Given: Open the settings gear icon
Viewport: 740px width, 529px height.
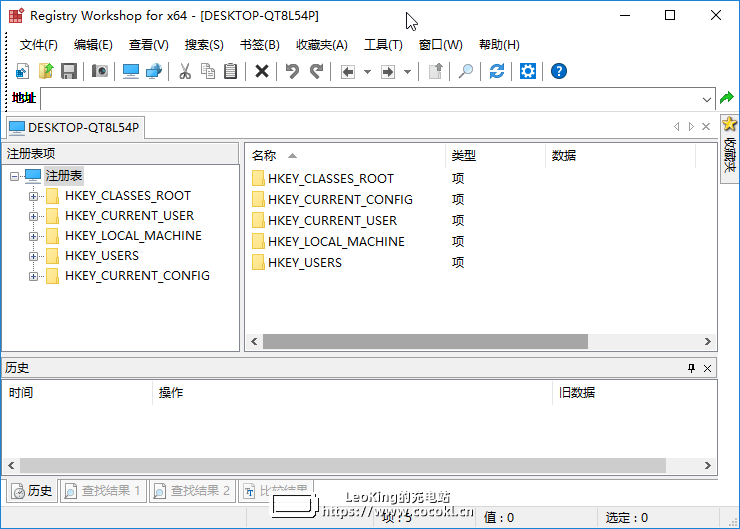Looking at the screenshot, I should 528,71.
